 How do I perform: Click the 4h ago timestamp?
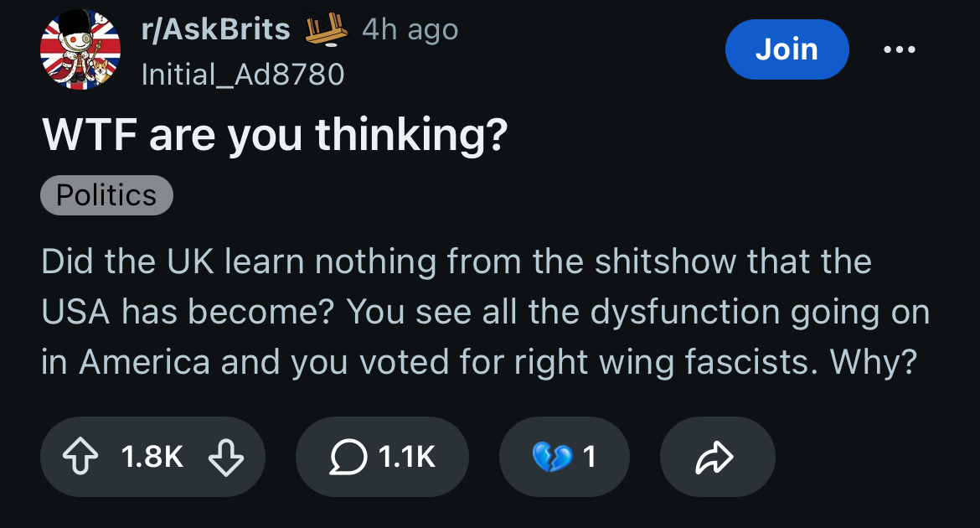410,30
